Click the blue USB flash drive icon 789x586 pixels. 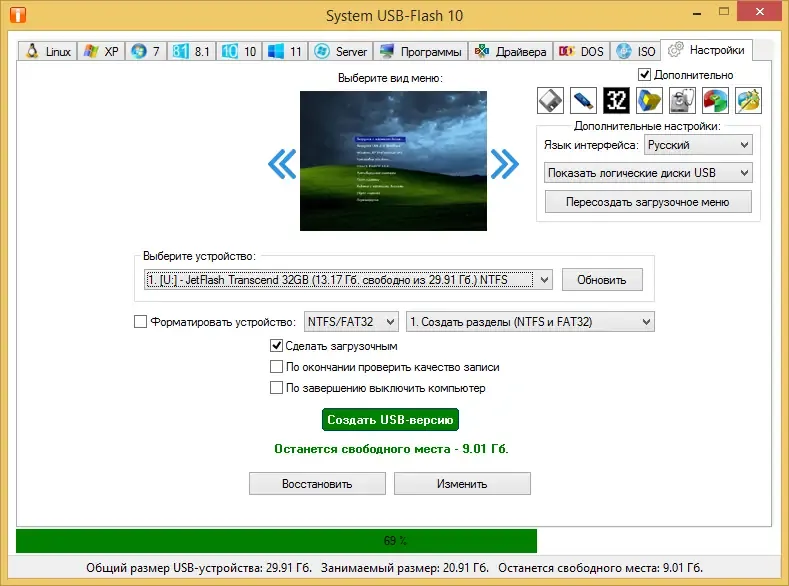pos(583,100)
